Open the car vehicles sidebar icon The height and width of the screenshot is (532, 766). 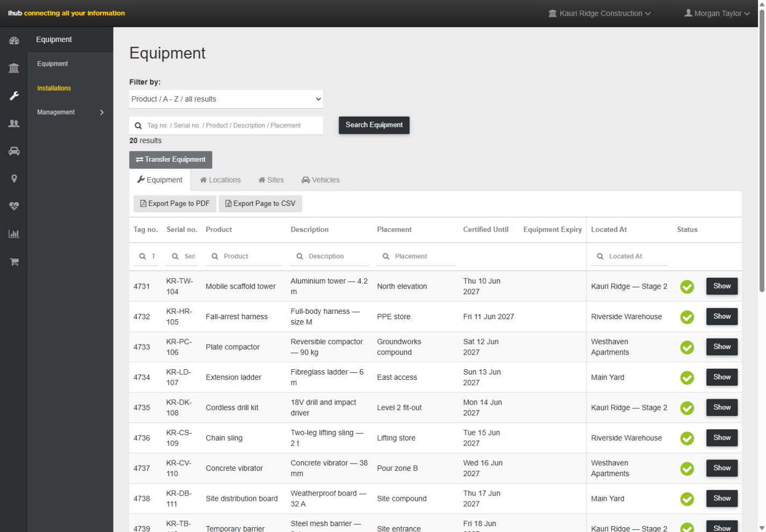click(x=14, y=151)
